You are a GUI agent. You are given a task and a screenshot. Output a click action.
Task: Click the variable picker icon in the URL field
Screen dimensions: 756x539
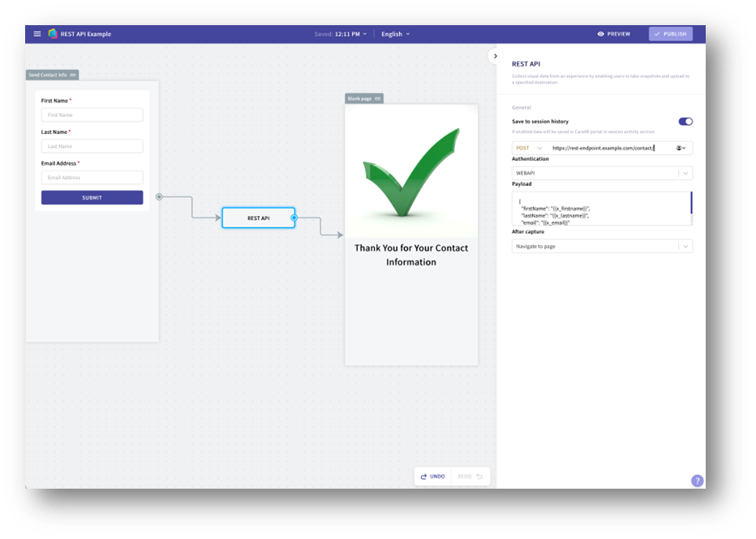pyautogui.click(x=681, y=149)
